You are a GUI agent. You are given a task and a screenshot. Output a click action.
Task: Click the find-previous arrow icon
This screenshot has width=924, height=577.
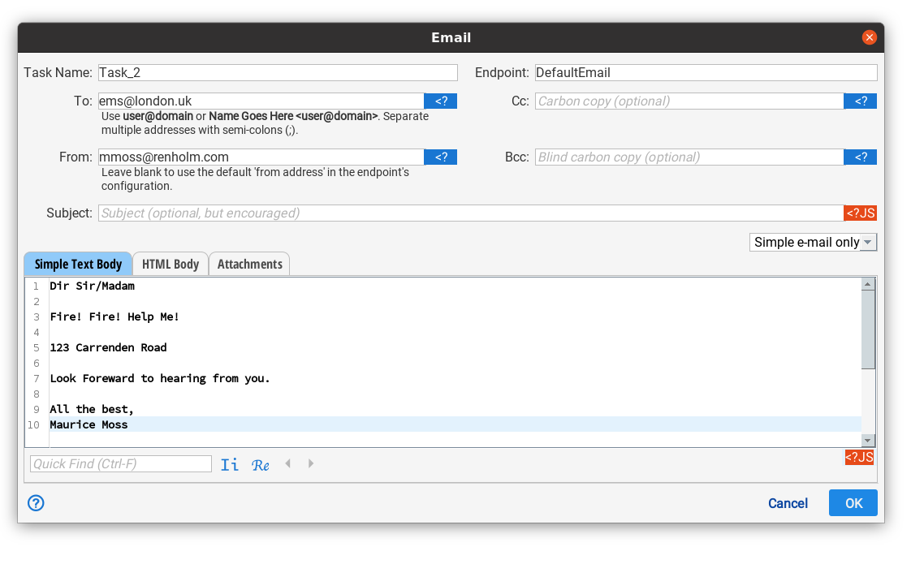coord(288,463)
